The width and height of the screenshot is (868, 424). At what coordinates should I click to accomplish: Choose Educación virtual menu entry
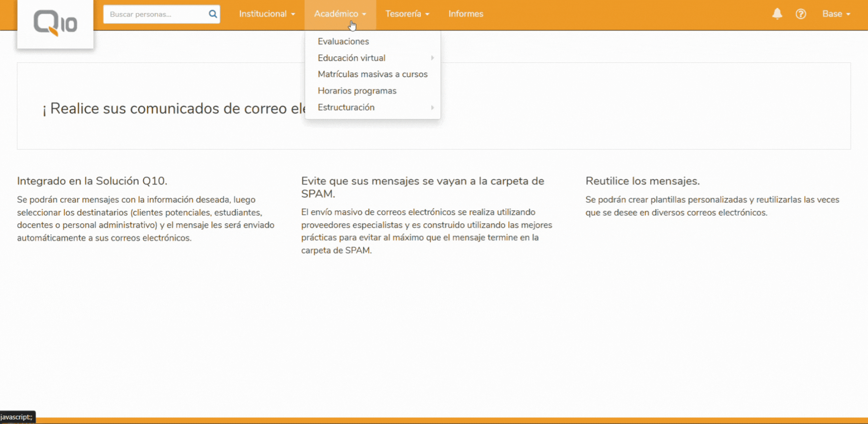coord(351,58)
